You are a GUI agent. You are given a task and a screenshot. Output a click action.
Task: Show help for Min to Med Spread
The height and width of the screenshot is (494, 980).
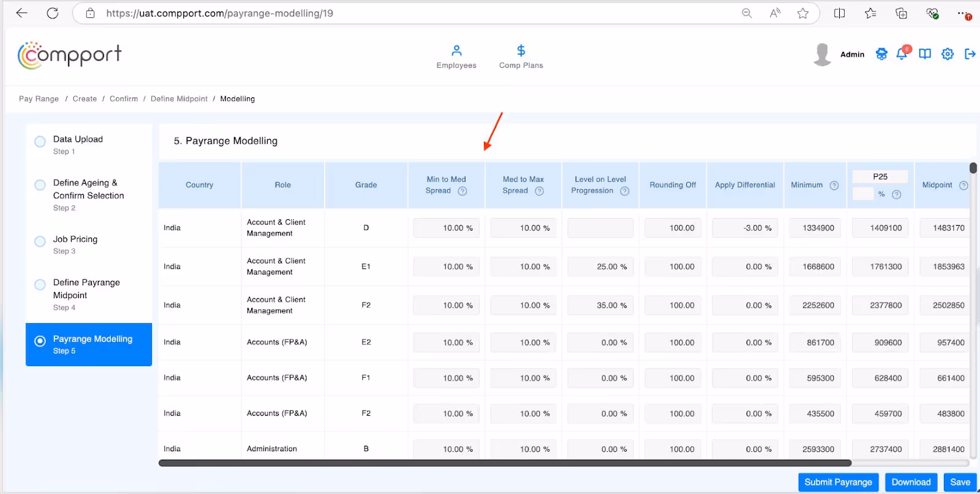(x=462, y=191)
